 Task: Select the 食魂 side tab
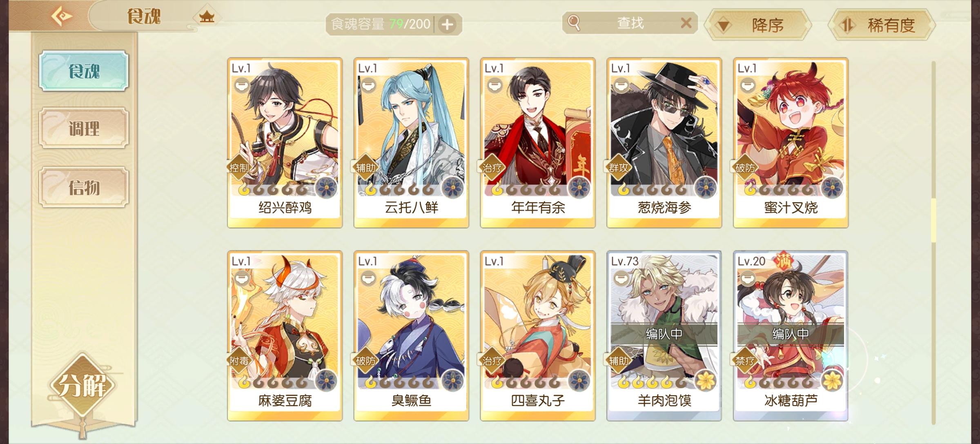[x=84, y=71]
